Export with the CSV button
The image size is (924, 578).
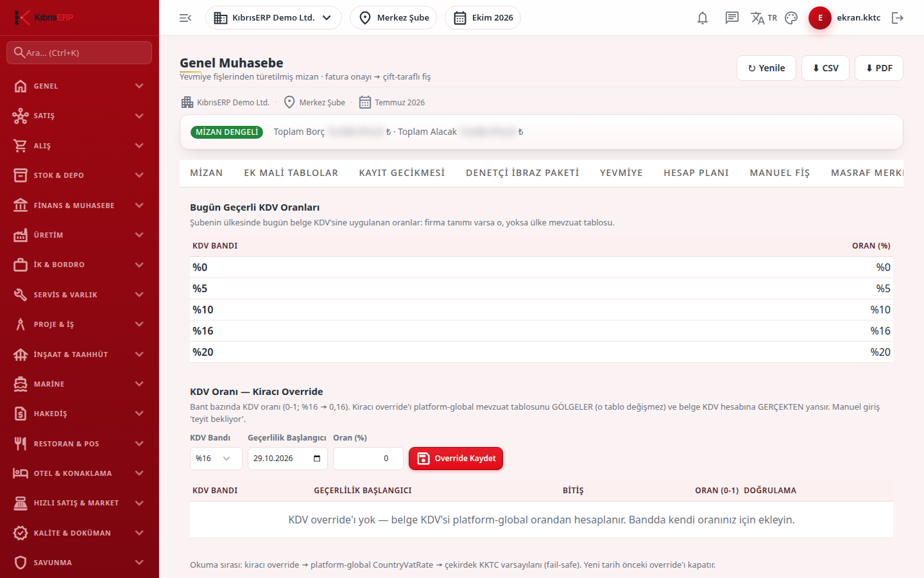click(825, 68)
